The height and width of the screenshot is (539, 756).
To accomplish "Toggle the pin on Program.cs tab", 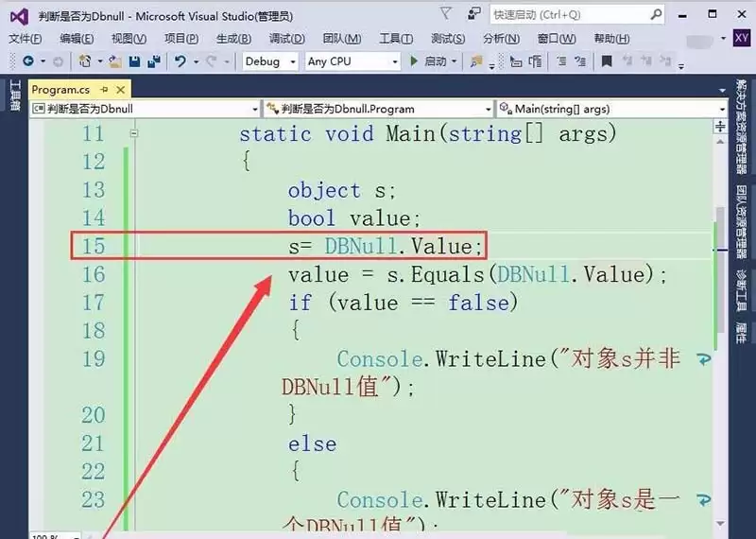I will 104,89.
